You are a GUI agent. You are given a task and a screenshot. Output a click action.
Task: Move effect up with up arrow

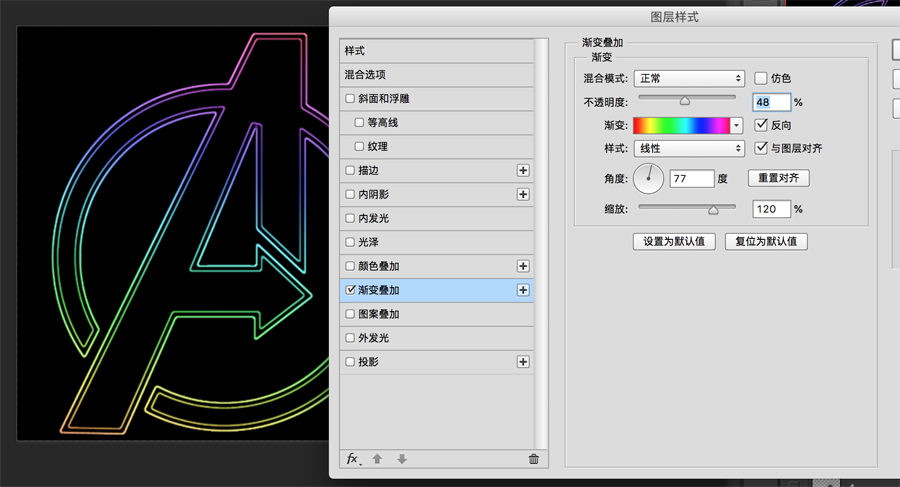[377, 459]
